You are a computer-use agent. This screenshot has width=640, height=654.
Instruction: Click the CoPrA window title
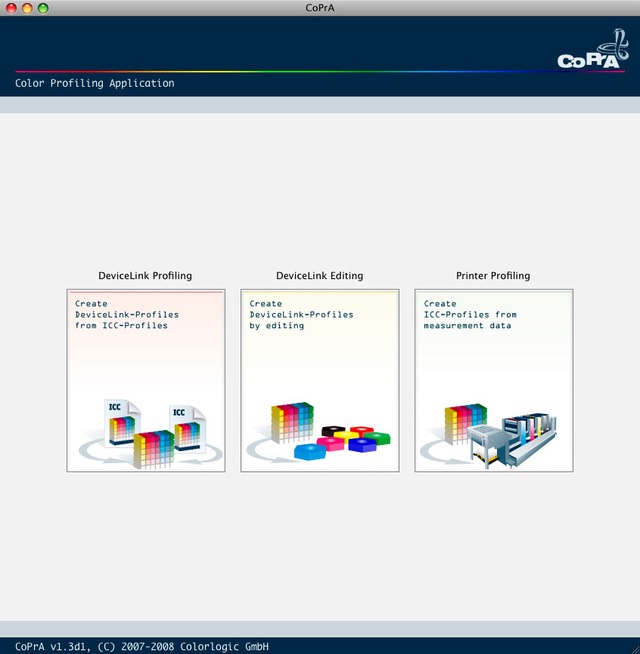tap(320, 8)
